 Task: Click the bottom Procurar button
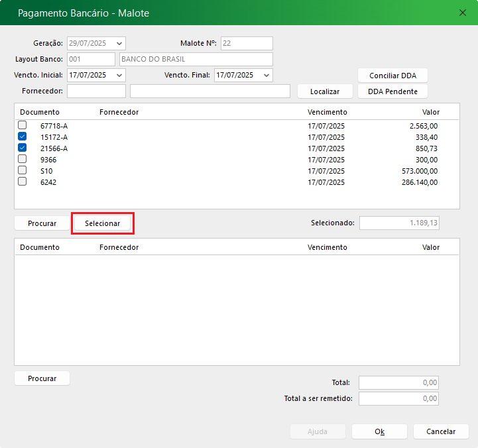[42, 378]
